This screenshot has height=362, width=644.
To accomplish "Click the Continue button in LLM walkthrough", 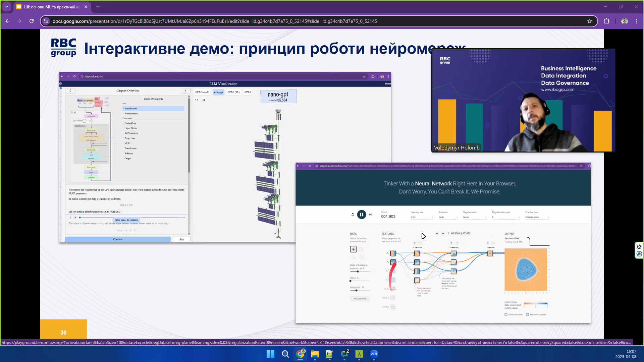I will (x=118, y=239).
